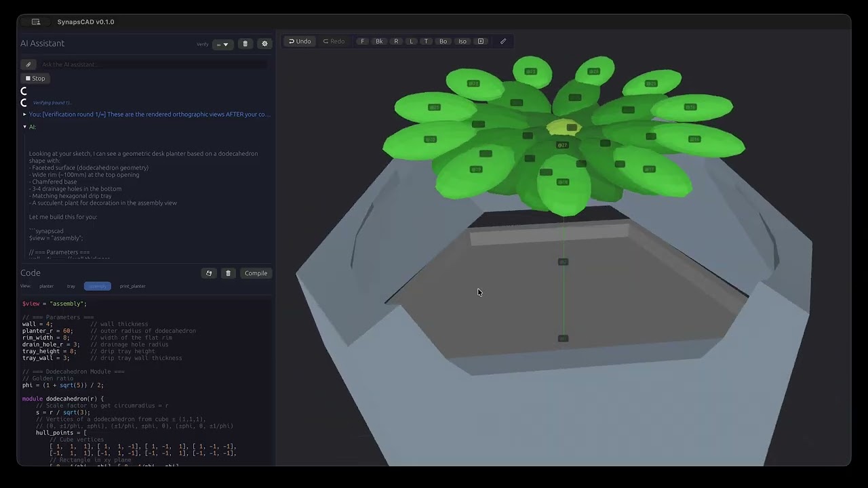868x488 pixels.
Task: Toggle the L left view
Action: [x=411, y=41]
